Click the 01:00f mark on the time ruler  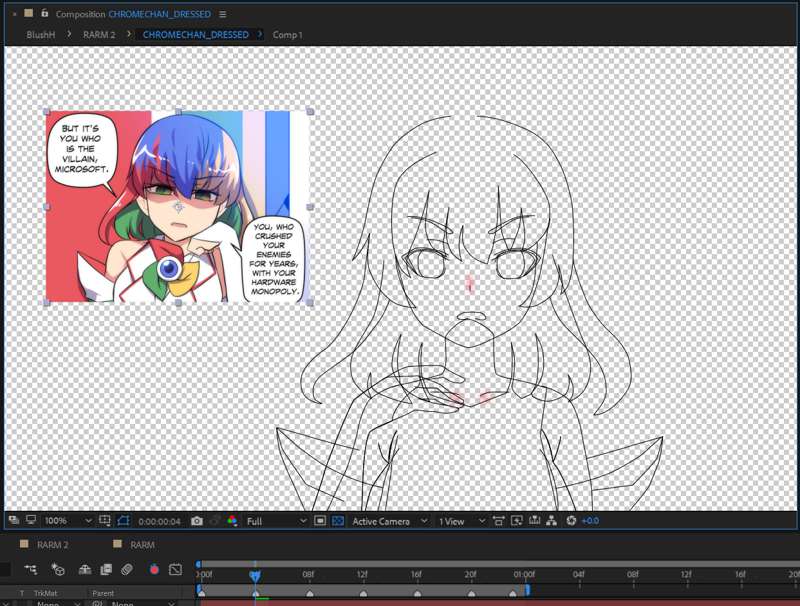pyautogui.click(x=524, y=575)
